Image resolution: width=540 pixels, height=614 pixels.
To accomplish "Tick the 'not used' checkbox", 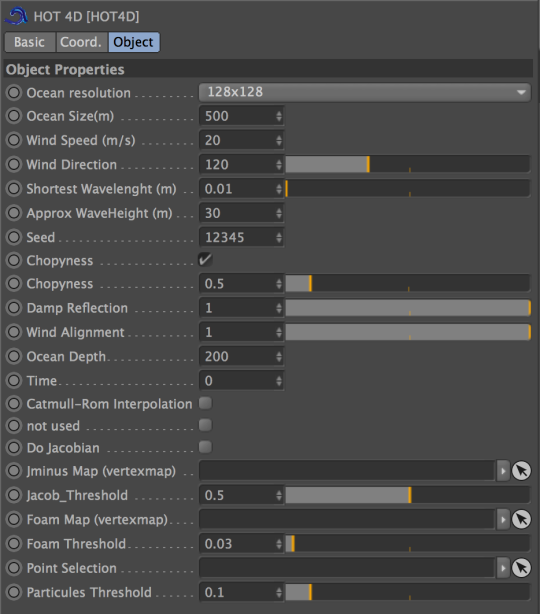I will point(205,425).
